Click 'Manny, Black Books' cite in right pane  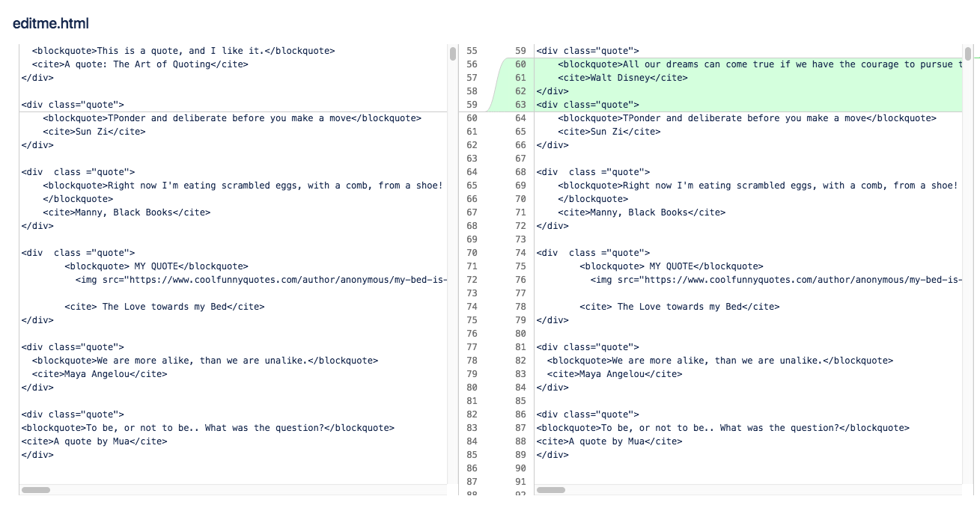642,212
